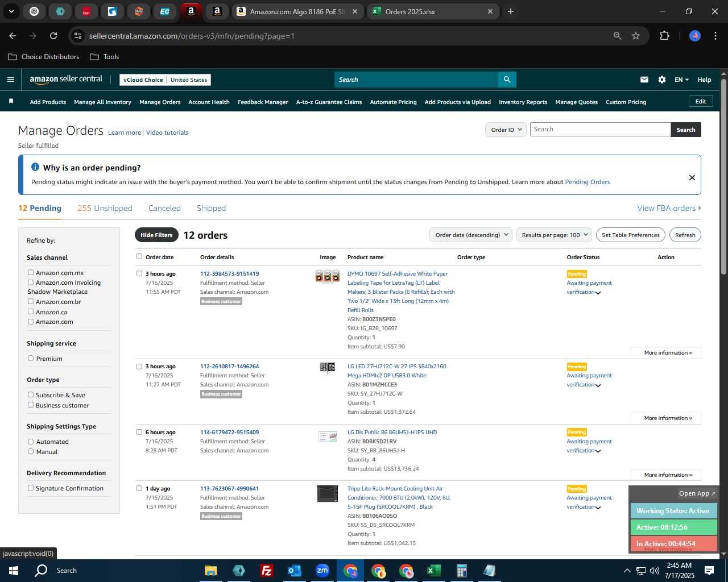Image resolution: width=728 pixels, height=582 pixels.
Task: Check the Signature Confirmation filter
Action: pos(31,488)
